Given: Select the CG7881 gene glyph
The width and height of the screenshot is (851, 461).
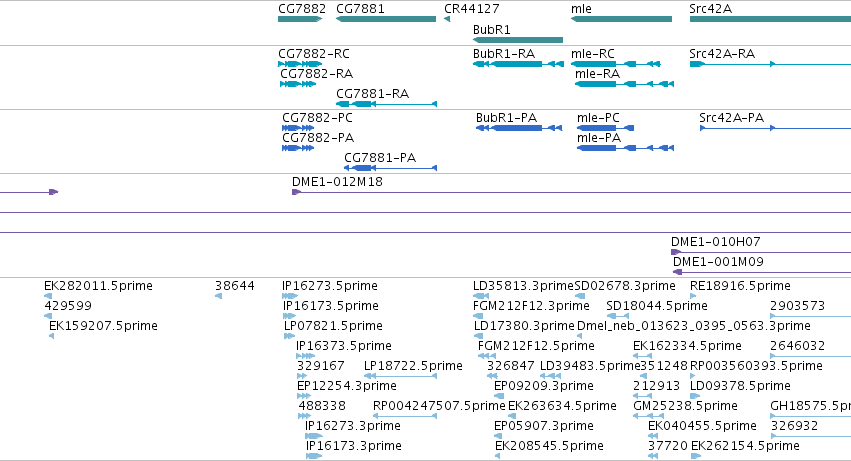Looking at the screenshot, I should [x=386, y=19].
